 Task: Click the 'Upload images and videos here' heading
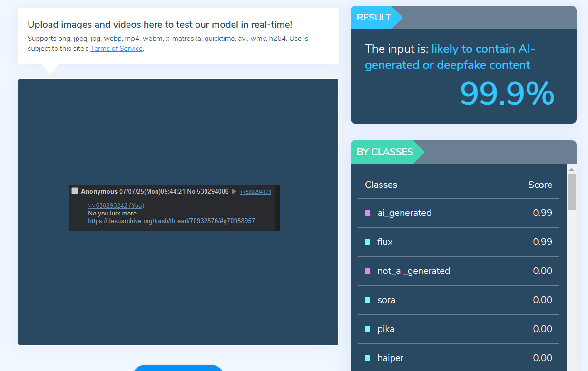(x=160, y=25)
